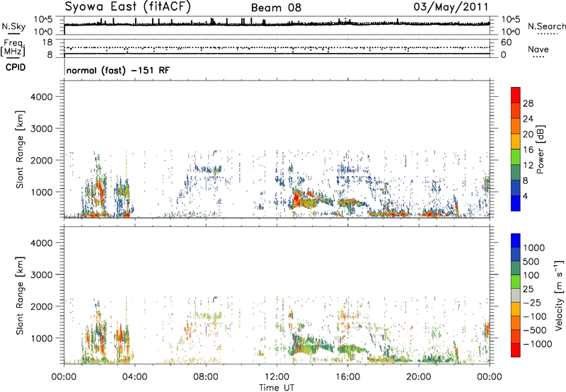This screenshot has width=566, height=392.
Task: Click the "16" power scale value
Action: pos(528,150)
